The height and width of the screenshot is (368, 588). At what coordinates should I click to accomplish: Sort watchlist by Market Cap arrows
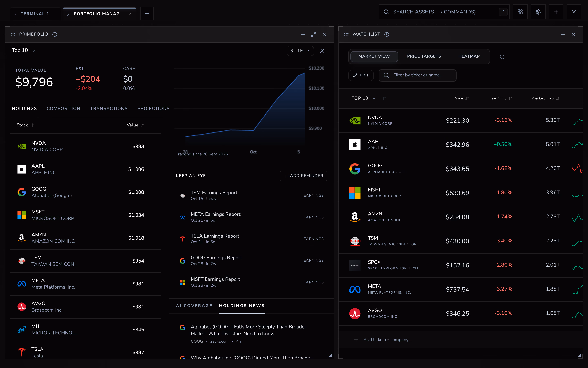click(558, 98)
